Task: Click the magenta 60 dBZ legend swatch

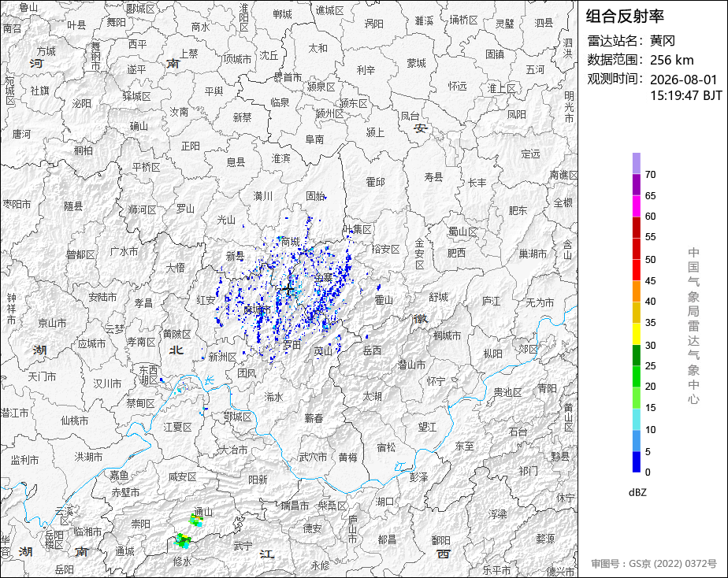Action: tap(637, 206)
